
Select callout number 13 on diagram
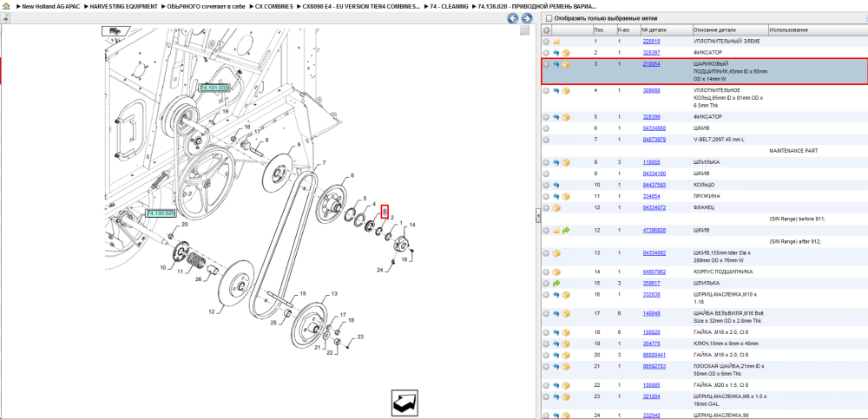click(334, 293)
